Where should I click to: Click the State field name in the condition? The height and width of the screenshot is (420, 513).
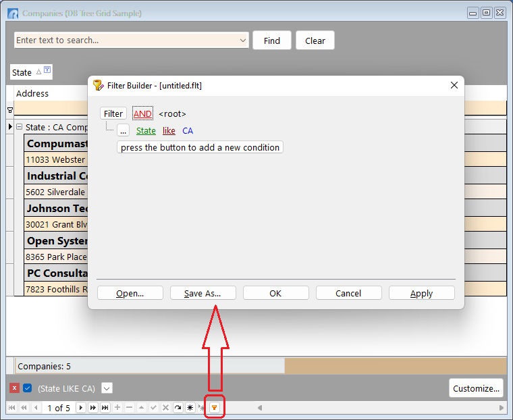[x=146, y=130]
